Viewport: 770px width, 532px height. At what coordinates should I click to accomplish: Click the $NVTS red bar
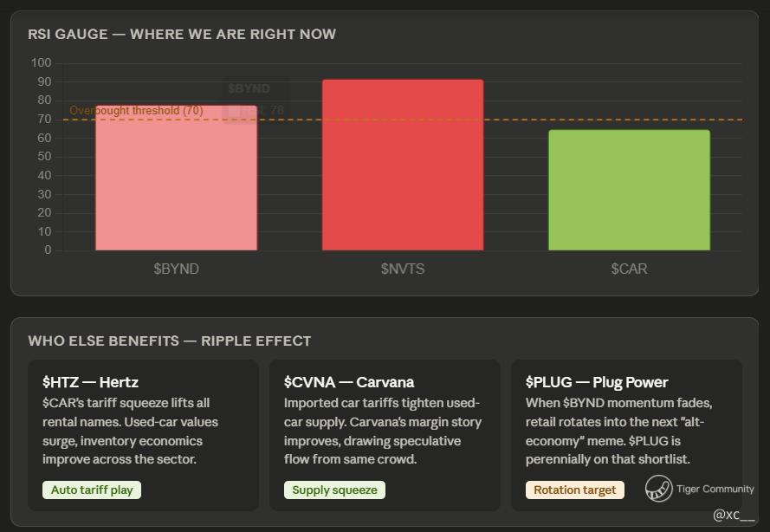click(x=403, y=165)
